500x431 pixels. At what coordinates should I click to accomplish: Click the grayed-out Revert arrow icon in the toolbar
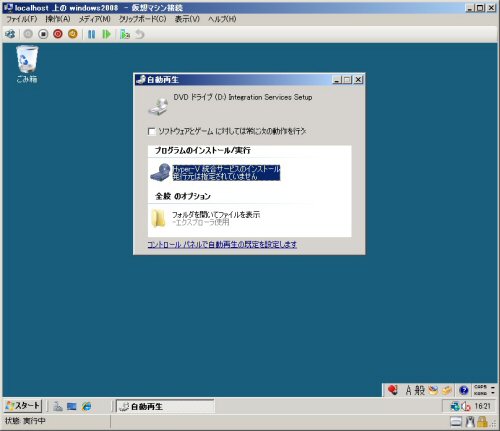tap(140, 34)
